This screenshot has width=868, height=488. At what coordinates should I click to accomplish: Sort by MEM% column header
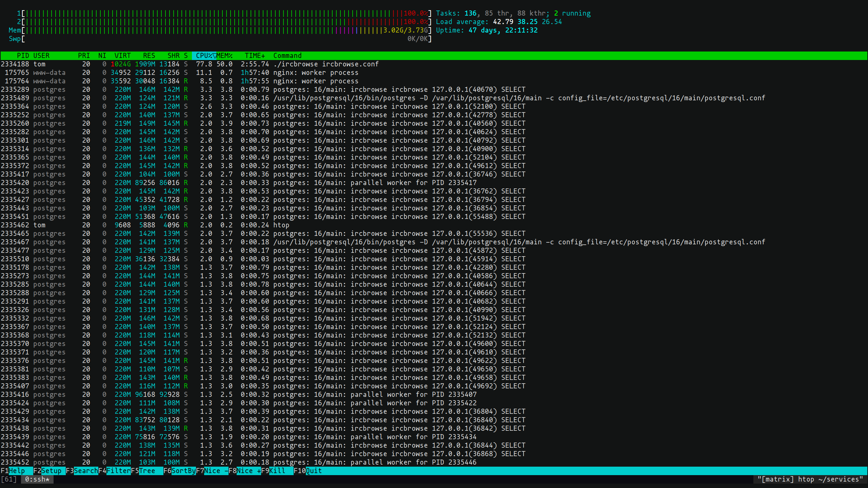[224, 56]
